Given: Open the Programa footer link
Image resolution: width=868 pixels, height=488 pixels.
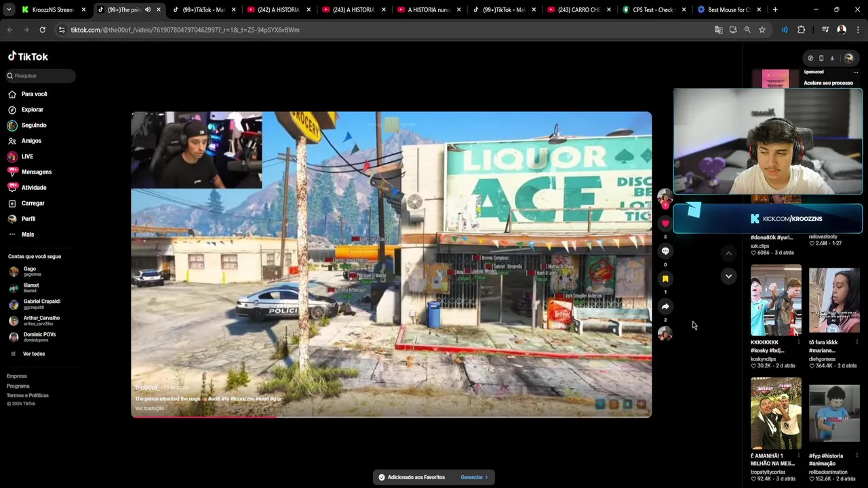Looking at the screenshot, I should [x=18, y=386].
